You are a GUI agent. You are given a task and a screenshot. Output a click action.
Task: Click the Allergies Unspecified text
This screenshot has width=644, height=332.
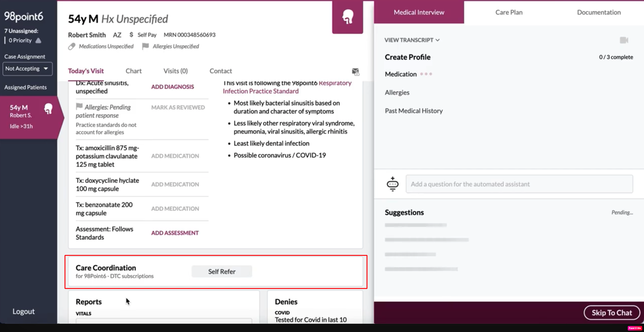[x=176, y=46]
